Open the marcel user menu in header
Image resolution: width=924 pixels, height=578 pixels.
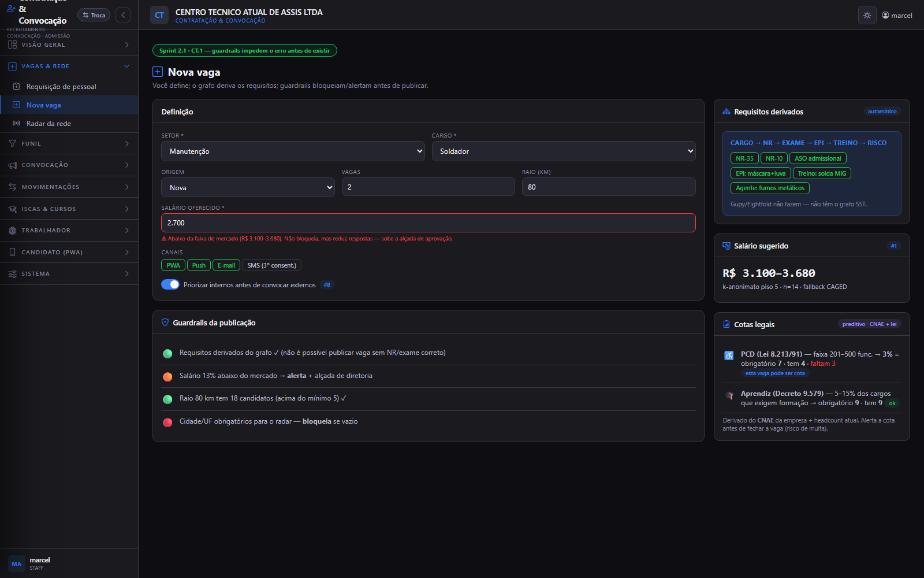(x=897, y=16)
